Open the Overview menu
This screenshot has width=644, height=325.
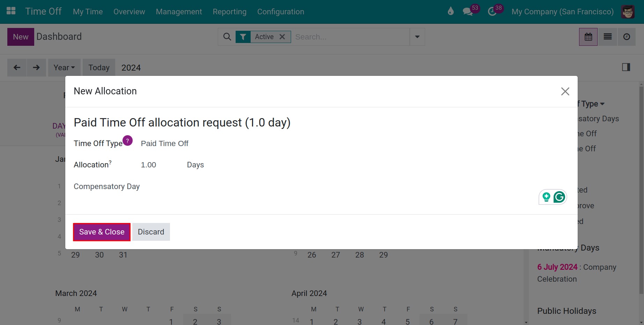[x=129, y=12]
